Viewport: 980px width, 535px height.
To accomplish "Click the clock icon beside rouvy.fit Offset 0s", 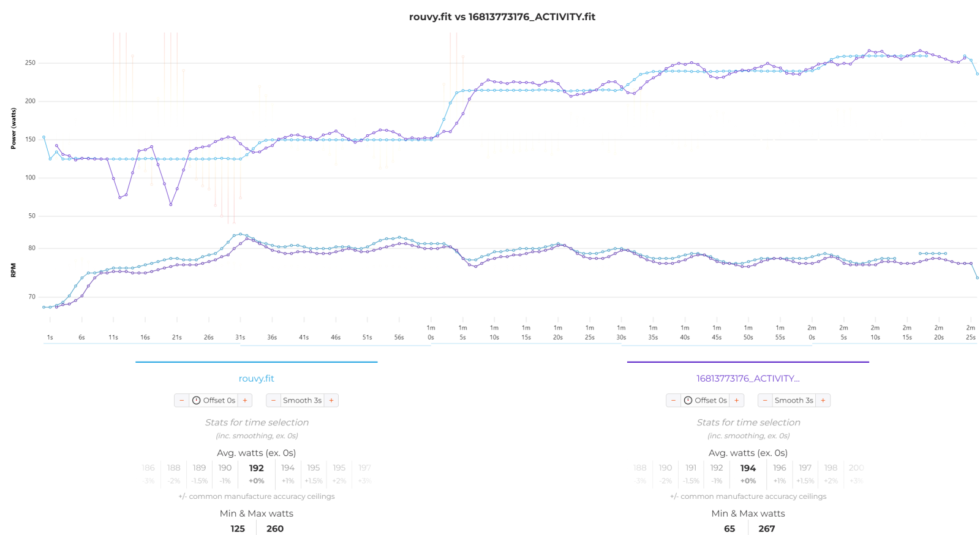I will [x=197, y=400].
